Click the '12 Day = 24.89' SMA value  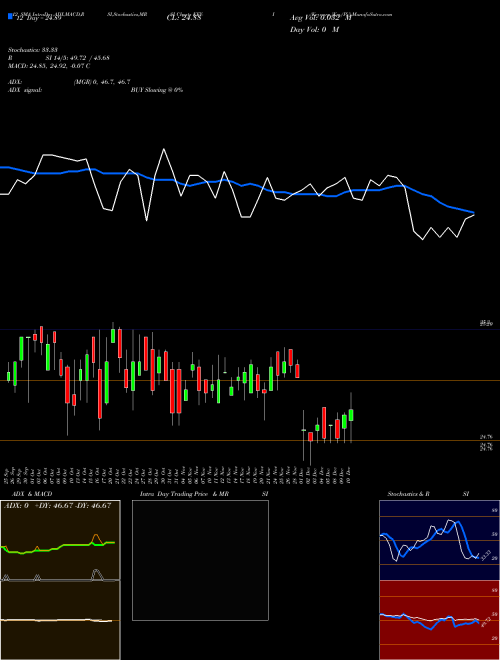click(39, 18)
